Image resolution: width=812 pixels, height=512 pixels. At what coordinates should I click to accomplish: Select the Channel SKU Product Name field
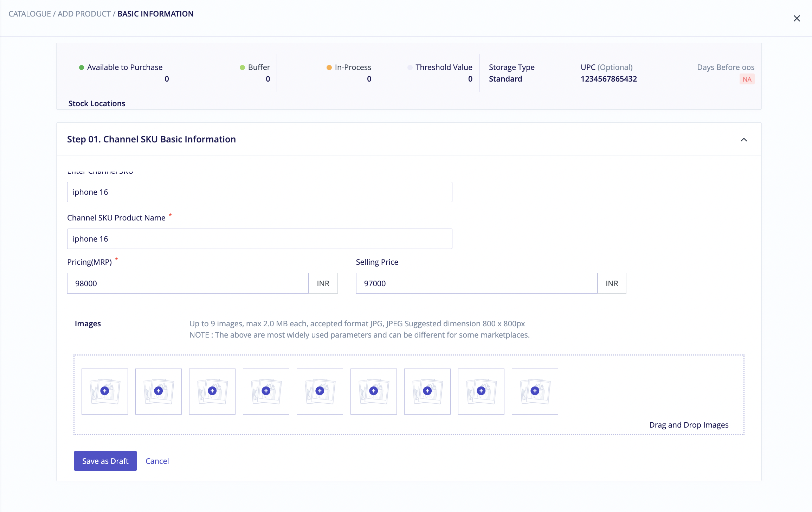(x=259, y=239)
